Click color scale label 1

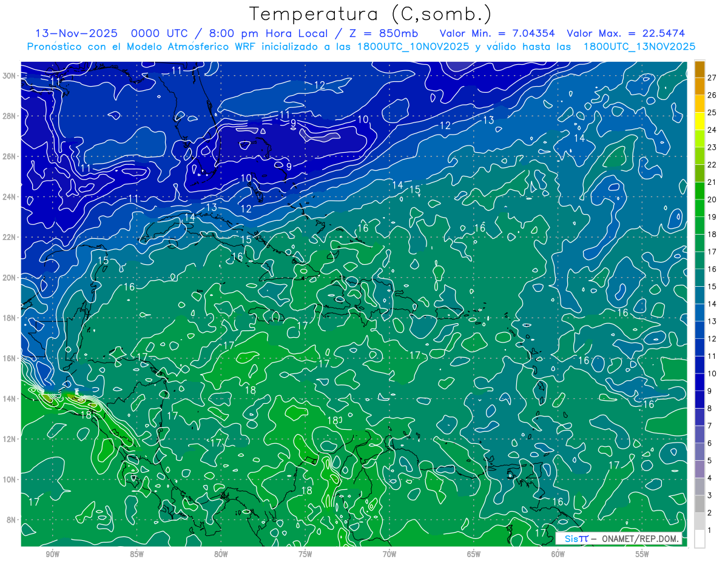coord(710,530)
